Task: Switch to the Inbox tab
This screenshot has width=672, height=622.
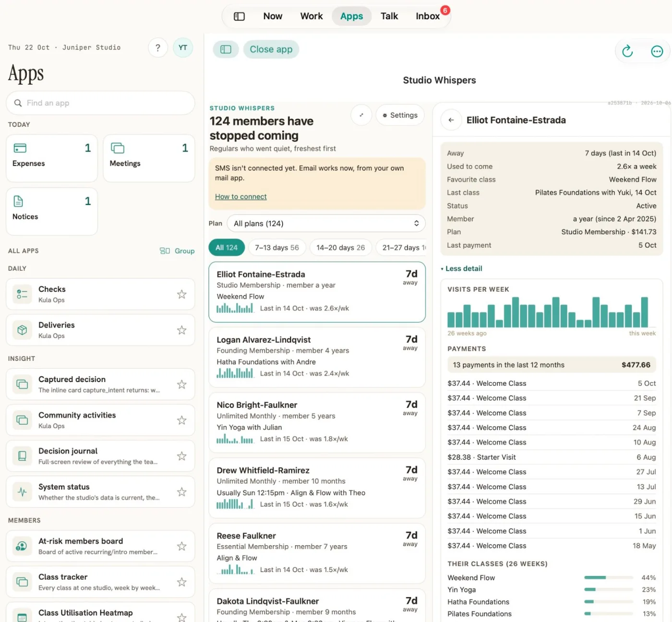Action: click(x=428, y=16)
